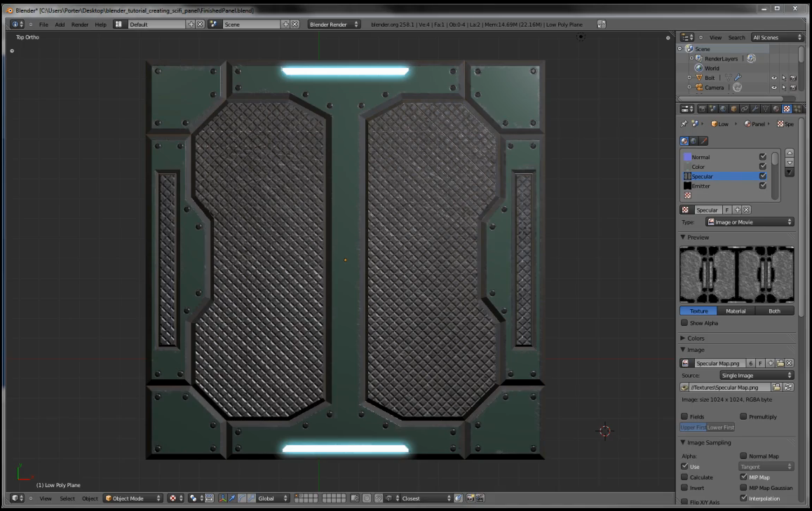812x511 pixels.
Task: Click the Lower First button
Action: coord(721,427)
